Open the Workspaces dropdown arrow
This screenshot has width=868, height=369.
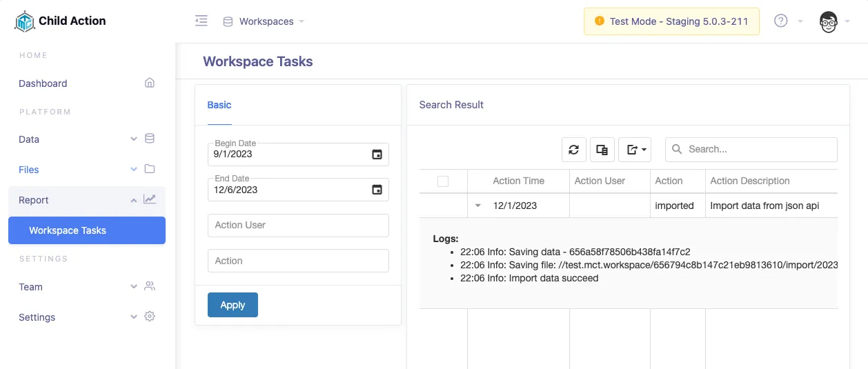(302, 21)
